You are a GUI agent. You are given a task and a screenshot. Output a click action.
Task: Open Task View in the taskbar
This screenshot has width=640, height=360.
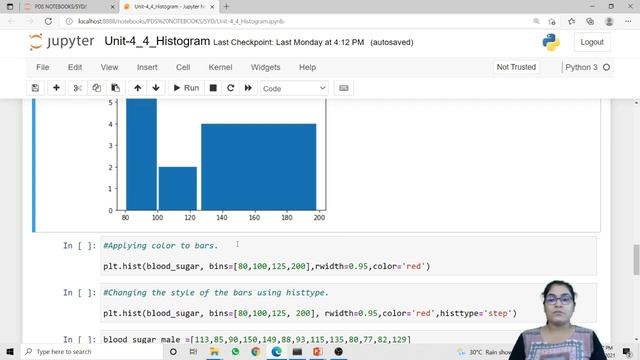click(x=193, y=351)
